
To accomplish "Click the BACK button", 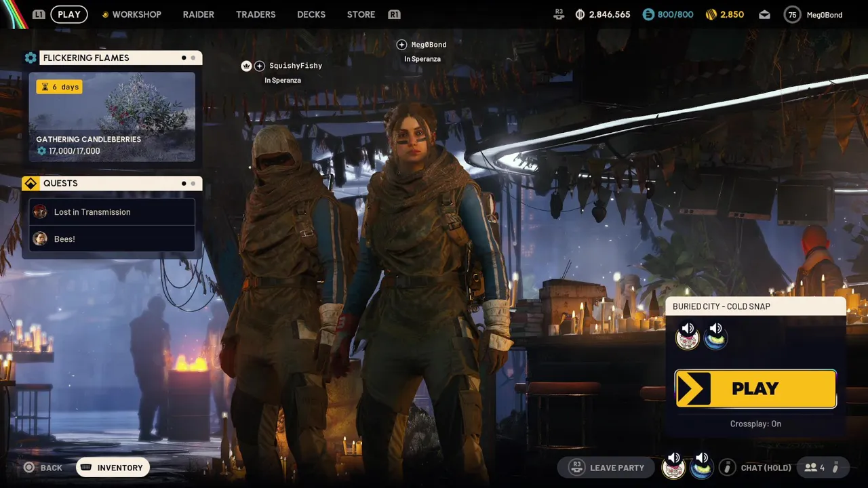I will click(x=43, y=468).
